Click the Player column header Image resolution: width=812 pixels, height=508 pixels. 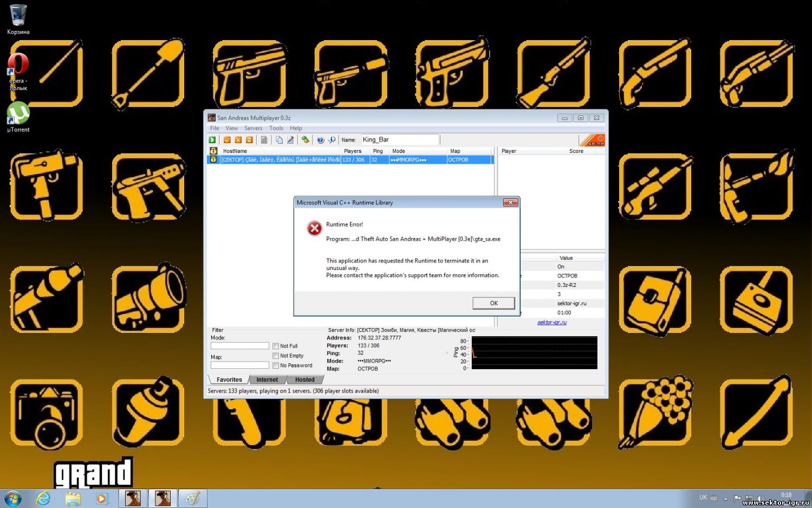(x=532, y=151)
